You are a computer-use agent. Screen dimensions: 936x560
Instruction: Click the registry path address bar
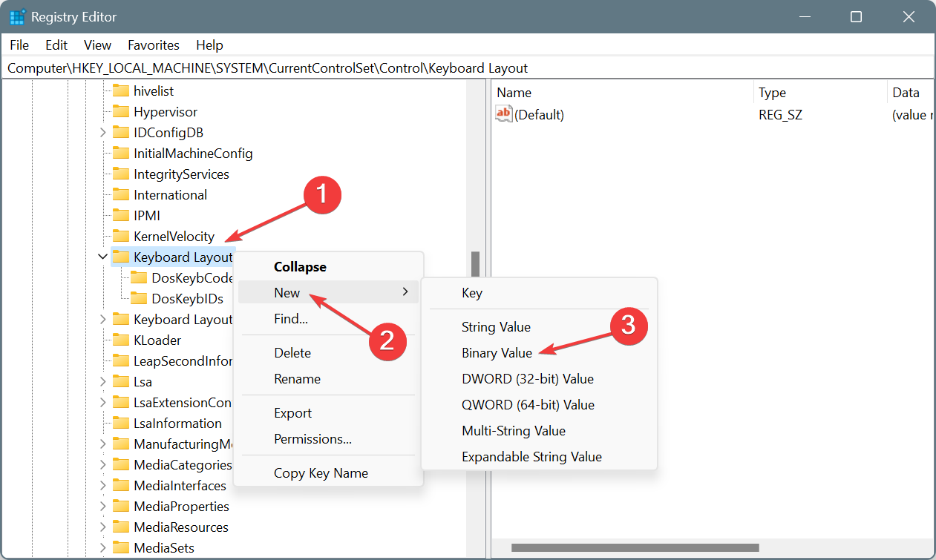pos(468,68)
